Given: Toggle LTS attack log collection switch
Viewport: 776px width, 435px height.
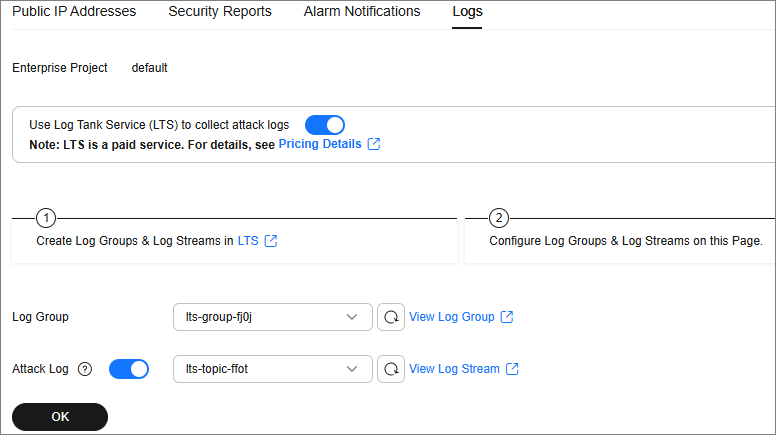Looking at the screenshot, I should 325,125.
